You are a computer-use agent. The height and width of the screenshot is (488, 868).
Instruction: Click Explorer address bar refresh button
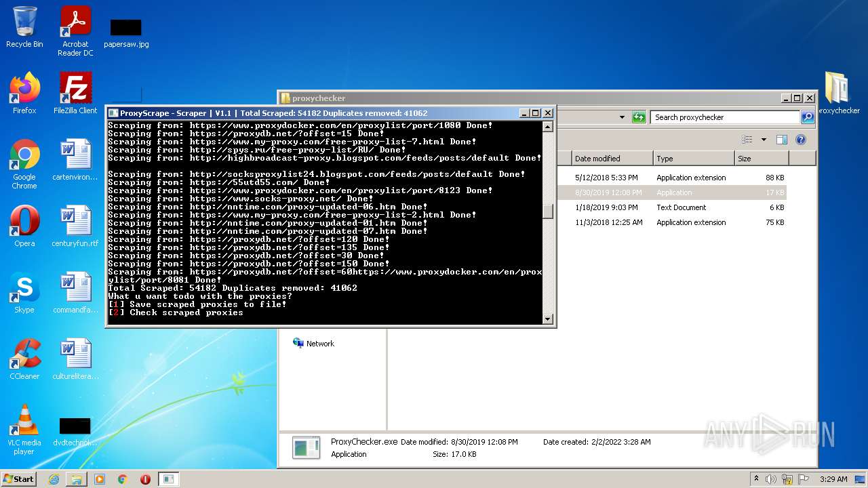pyautogui.click(x=639, y=117)
